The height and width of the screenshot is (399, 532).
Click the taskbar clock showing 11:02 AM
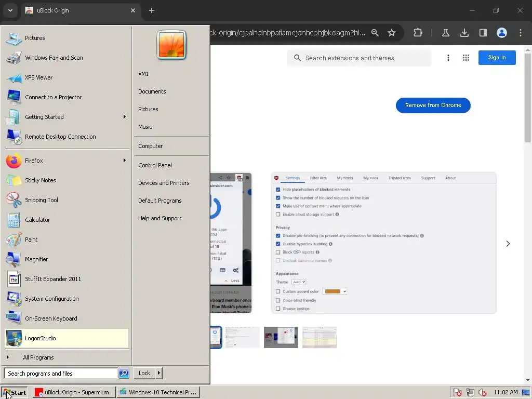pos(506,393)
